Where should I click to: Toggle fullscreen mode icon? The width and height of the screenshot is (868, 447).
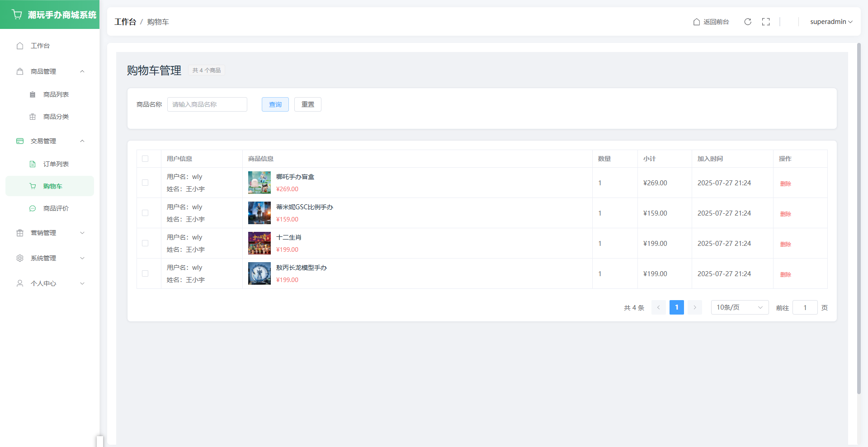click(x=766, y=22)
